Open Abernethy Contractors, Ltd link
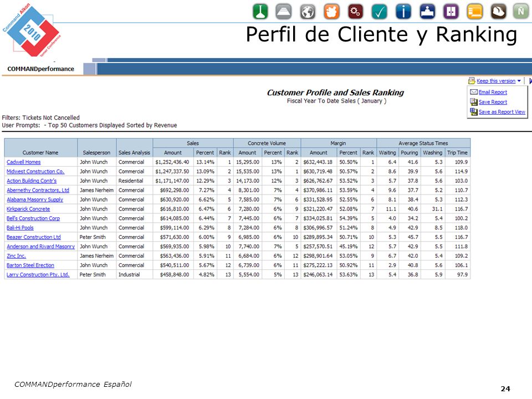Screen dimensions: 532x399 (38, 190)
